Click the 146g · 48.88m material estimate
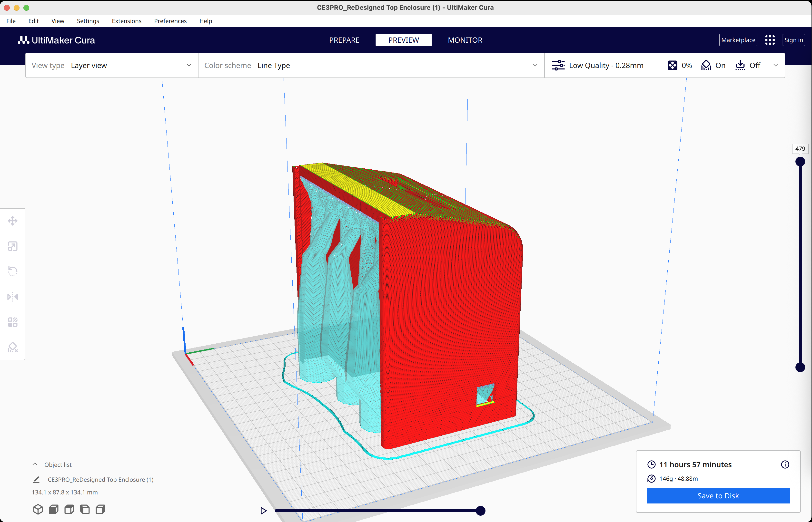 pyautogui.click(x=678, y=479)
